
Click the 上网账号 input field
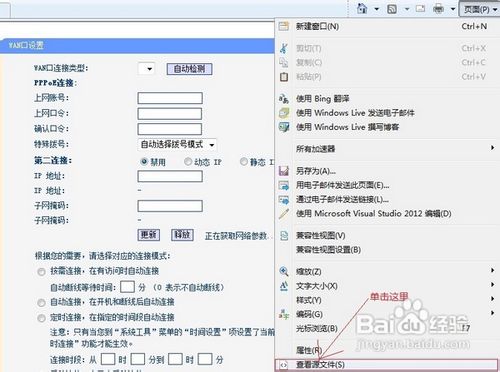(170, 98)
